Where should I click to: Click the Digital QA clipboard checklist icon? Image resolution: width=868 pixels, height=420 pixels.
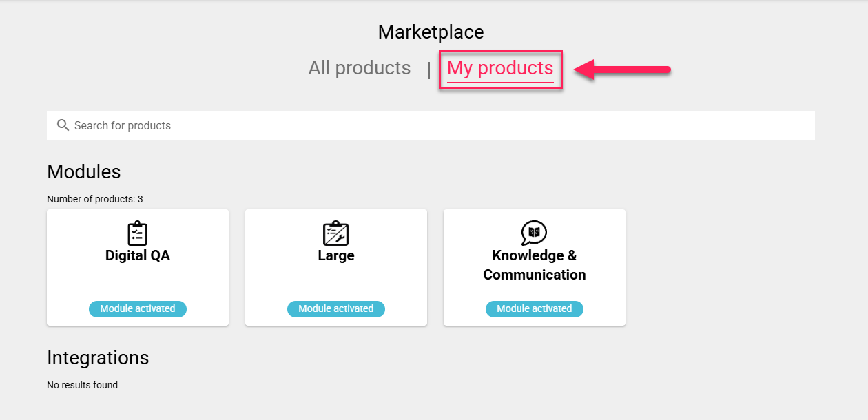pos(138,233)
